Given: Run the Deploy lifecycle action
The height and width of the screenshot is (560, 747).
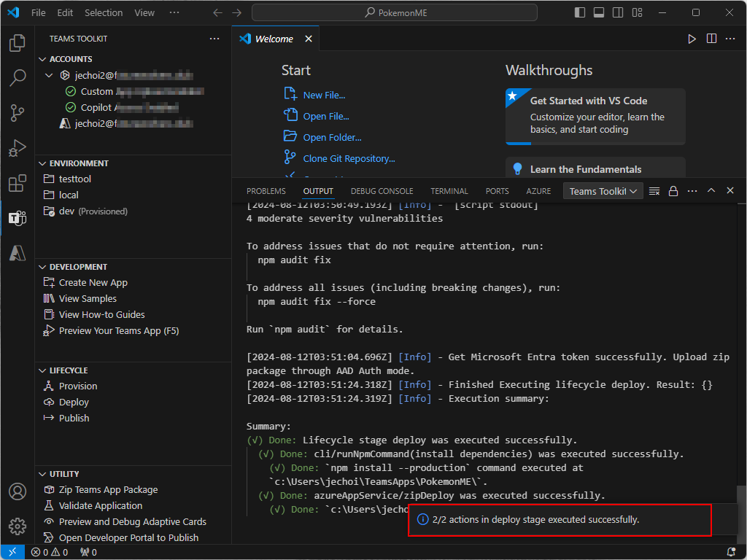Looking at the screenshot, I should [74, 402].
